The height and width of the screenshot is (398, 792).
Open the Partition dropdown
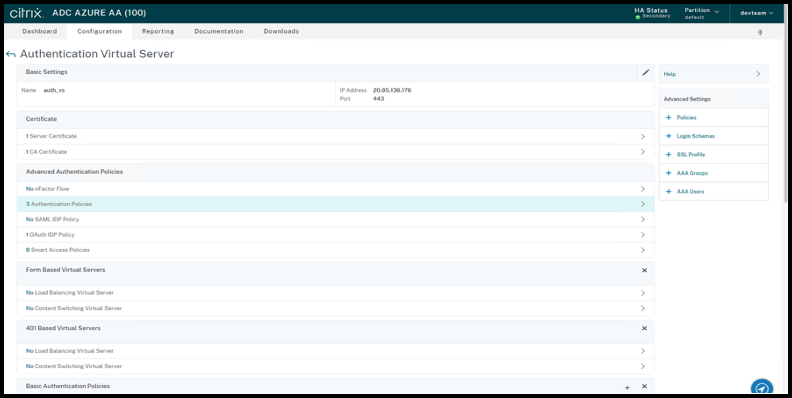tap(702, 13)
